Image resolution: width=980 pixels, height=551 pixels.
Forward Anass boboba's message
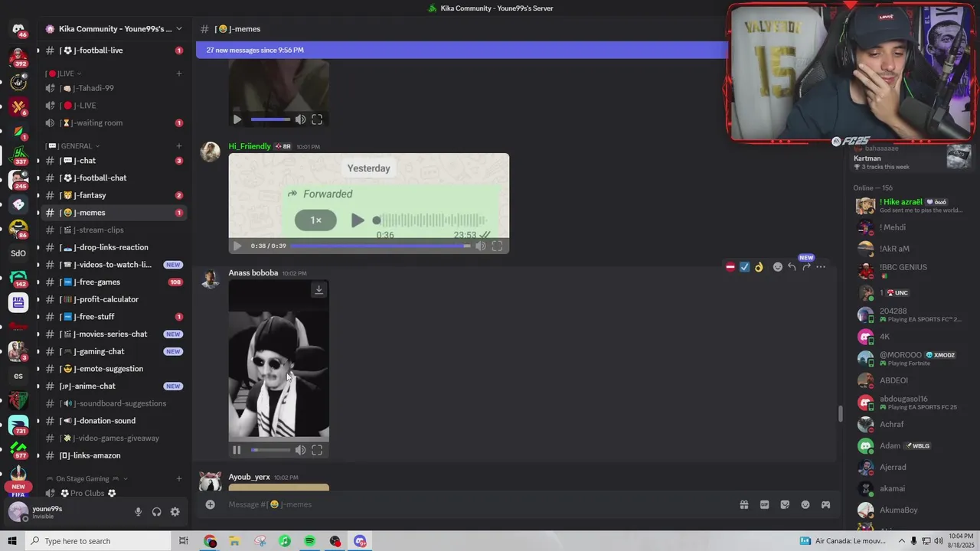pos(806,267)
